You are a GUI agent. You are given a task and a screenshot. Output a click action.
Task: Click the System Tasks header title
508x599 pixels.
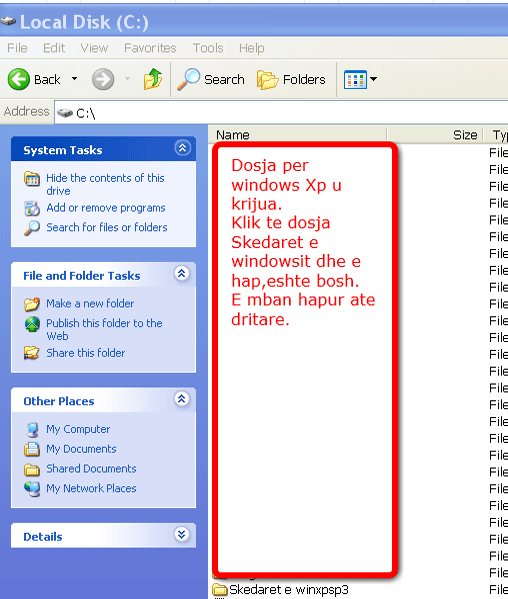[x=63, y=150]
